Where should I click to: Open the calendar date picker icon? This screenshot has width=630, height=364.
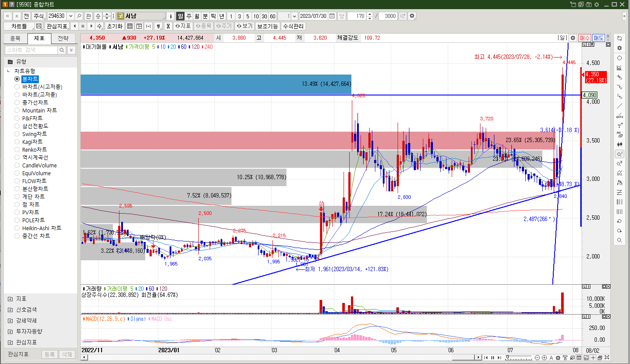332,16
